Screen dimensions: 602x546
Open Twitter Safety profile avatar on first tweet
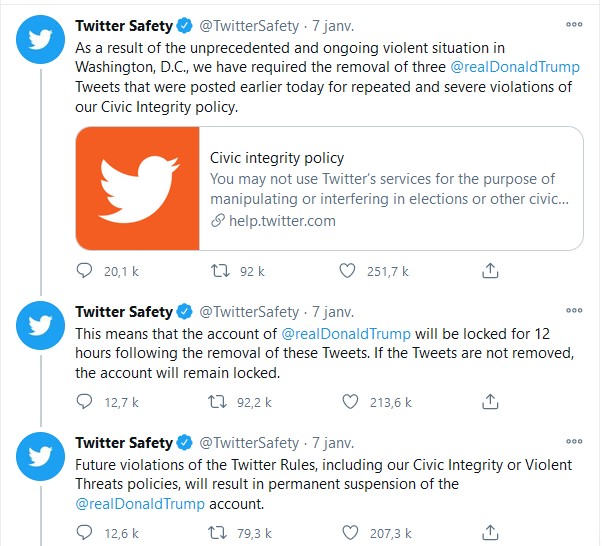(x=39, y=39)
